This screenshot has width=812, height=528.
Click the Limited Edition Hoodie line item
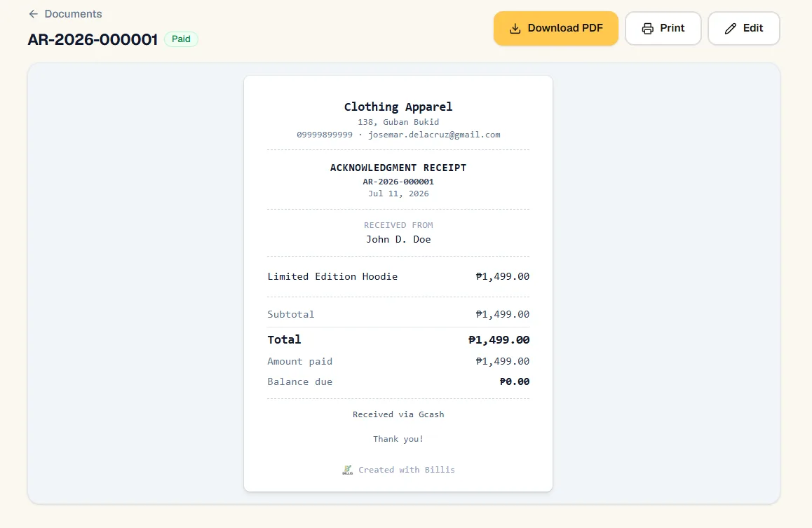[x=332, y=276]
